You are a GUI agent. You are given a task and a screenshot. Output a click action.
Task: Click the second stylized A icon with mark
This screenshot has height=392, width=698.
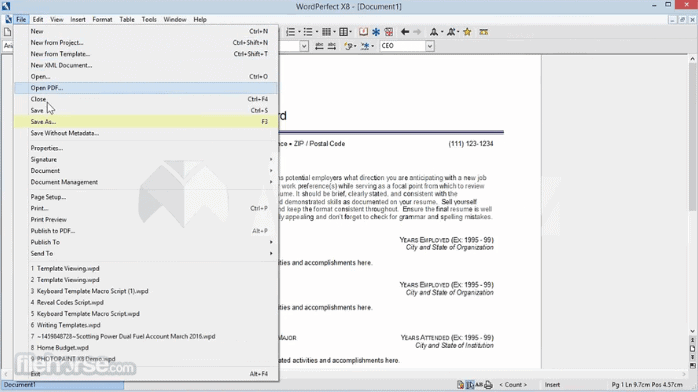[x=451, y=32]
